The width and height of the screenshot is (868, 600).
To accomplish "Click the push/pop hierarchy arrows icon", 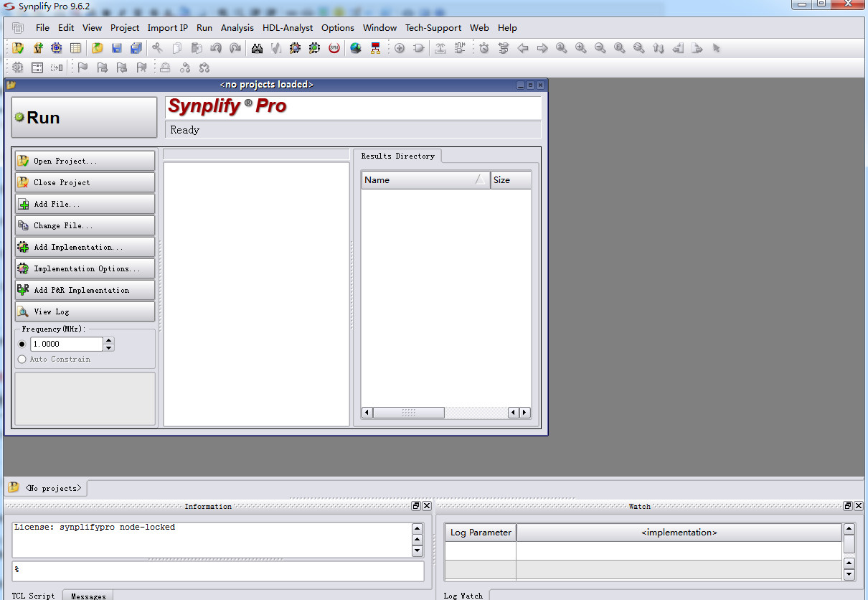I will (659, 48).
